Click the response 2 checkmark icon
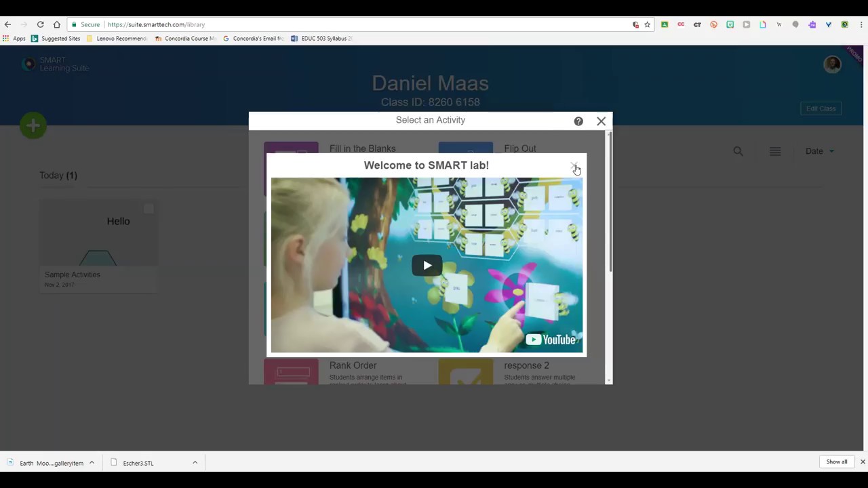The width and height of the screenshot is (868, 488). pyautogui.click(x=465, y=372)
